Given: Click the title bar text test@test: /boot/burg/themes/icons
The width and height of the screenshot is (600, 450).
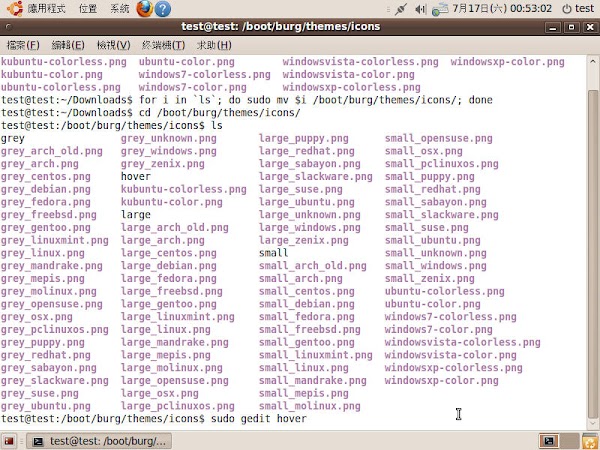Looking at the screenshot, I should [x=280, y=26].
